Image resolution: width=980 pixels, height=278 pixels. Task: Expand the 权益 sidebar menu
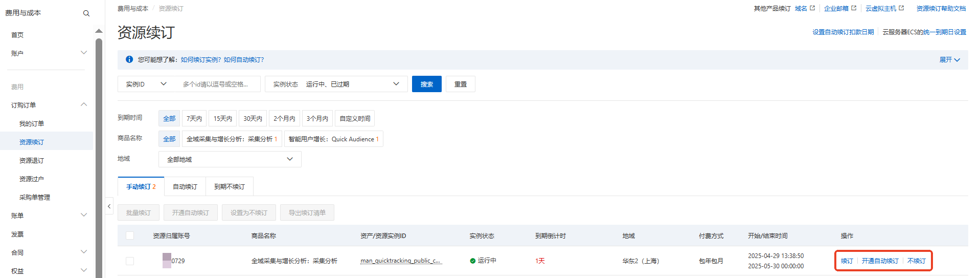click(84, 270)
